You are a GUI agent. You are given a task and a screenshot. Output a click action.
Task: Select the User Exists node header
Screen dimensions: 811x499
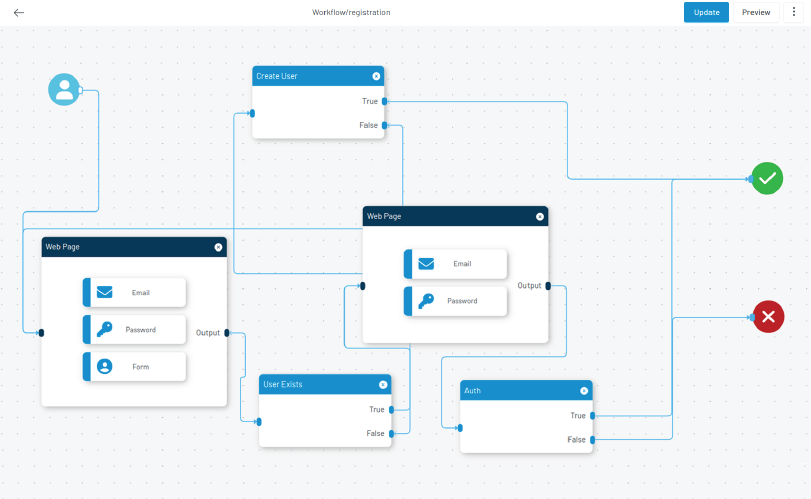pos(325,384)
